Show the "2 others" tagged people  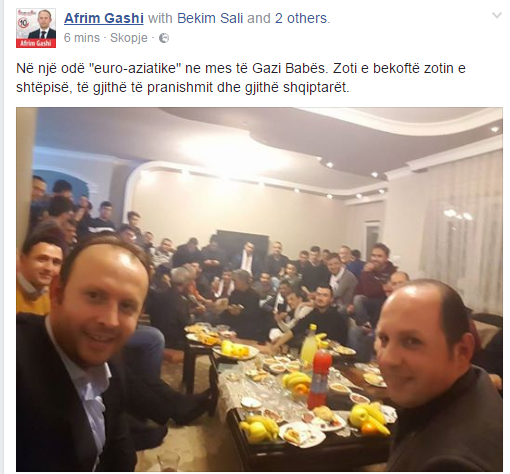(x=301, y=18)
